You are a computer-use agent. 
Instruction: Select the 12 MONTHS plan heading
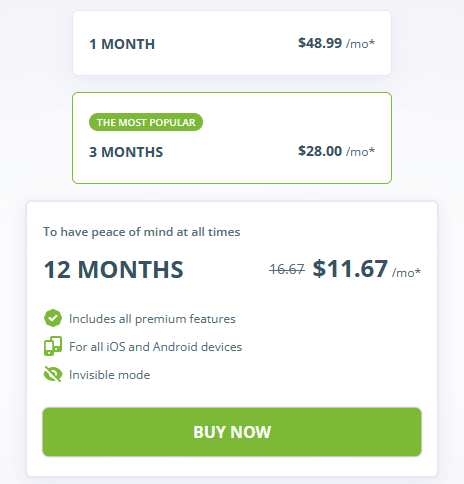click(114, 269)
